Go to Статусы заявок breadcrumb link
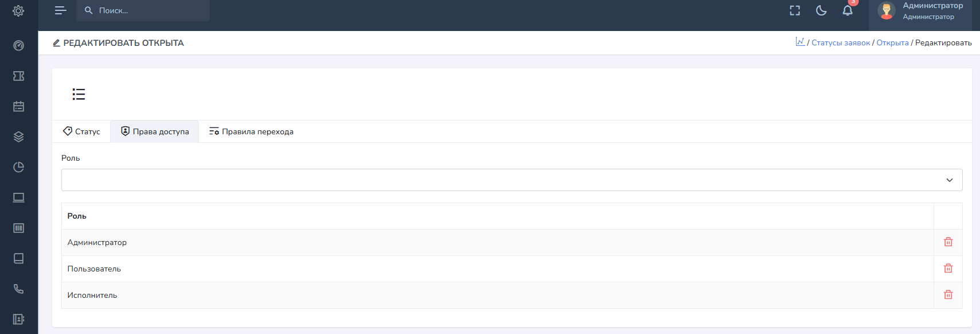 tap(840, 43)
